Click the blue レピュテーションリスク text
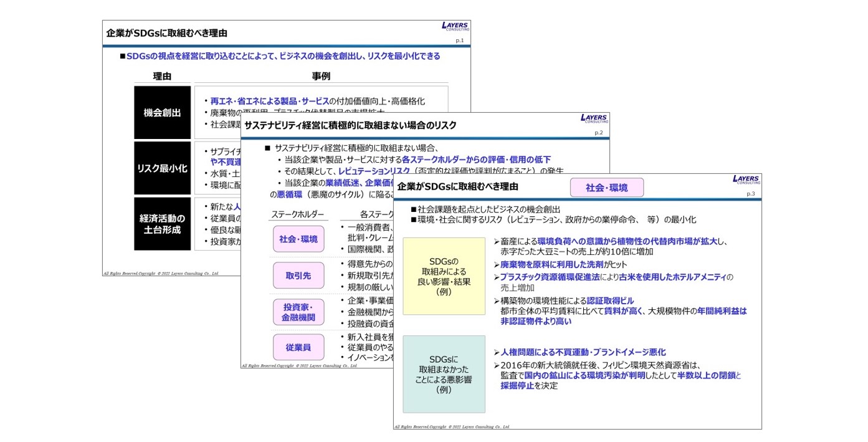This screenshot has height=442, width=868. click(x=374, y=171)
